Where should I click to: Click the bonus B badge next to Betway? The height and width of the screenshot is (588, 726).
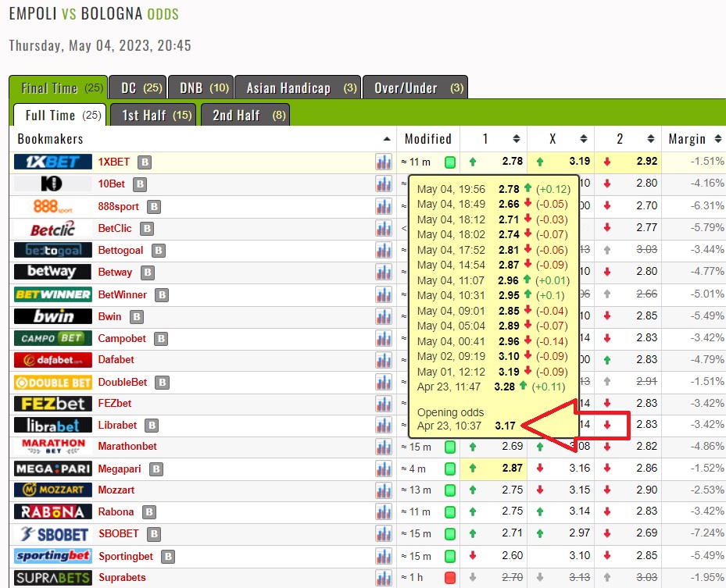coord(147,273)
